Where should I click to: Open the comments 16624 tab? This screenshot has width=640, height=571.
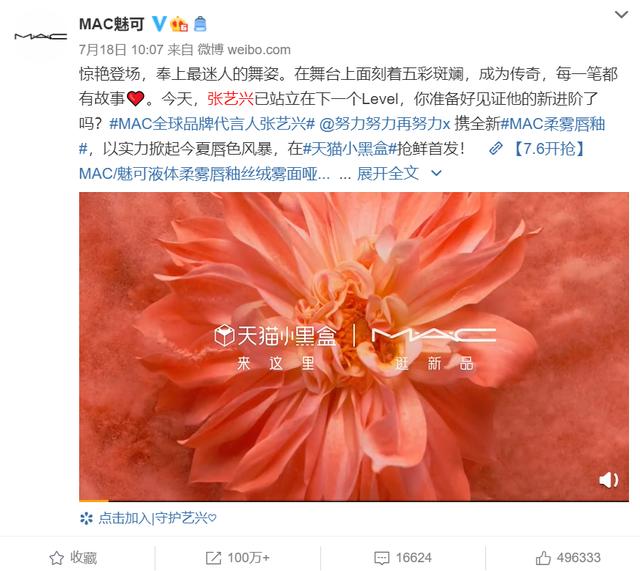point(403,558)
